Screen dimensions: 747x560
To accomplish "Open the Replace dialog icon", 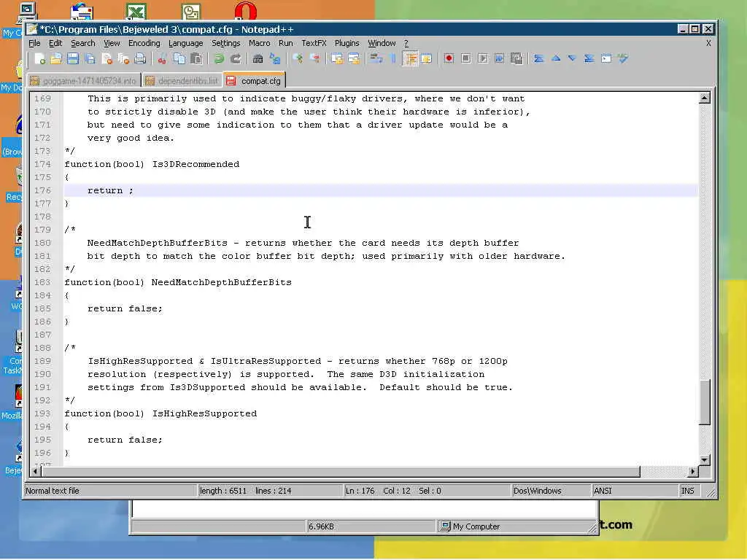I will coord(275,58).
